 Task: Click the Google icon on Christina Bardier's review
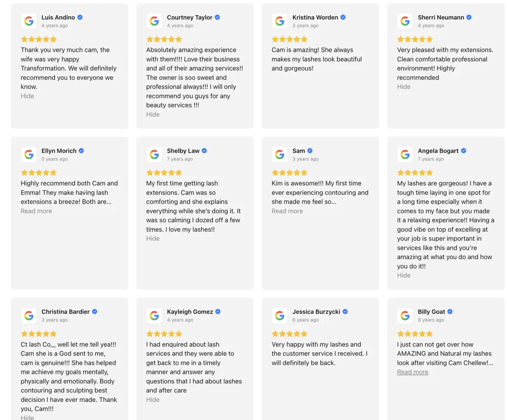pyautogui.click(x=29, y=315)
